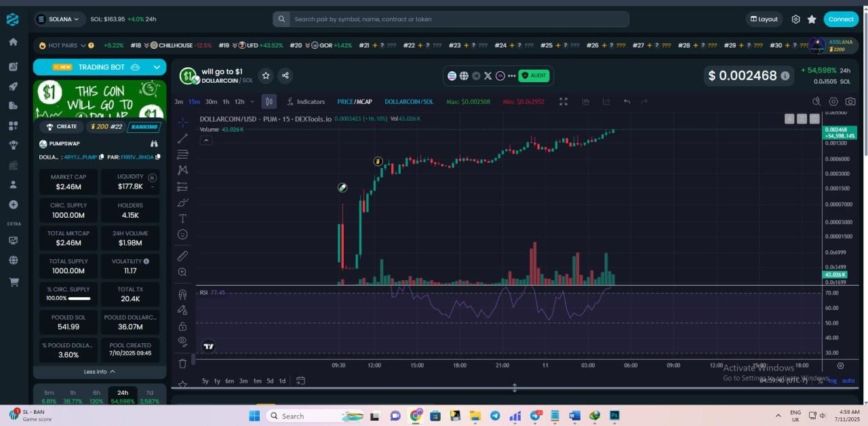Select the 12h timeframe

click(239, 102)
